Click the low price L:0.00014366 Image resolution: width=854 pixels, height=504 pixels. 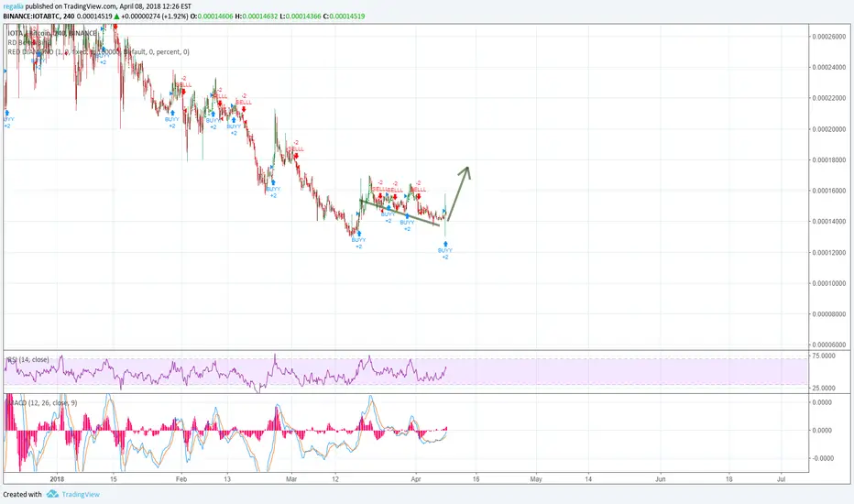301,16
